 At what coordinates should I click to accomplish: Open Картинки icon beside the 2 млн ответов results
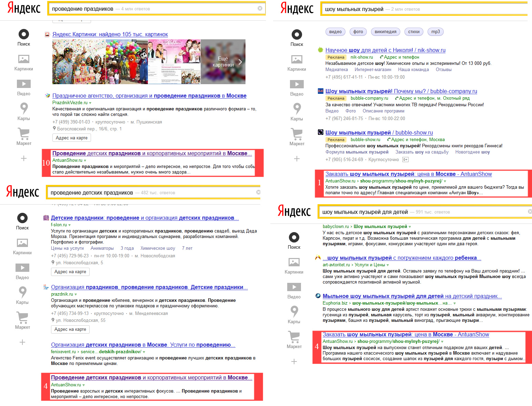click(x=297, y=59)
